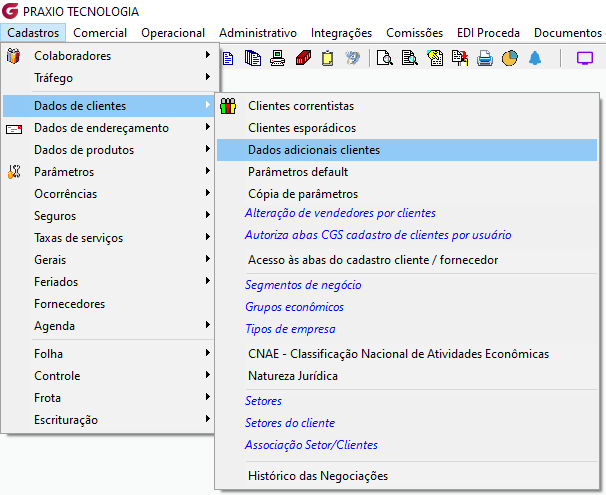Click the tools icon beside Parâmetros
606x495 pixels.
point(14,172)
